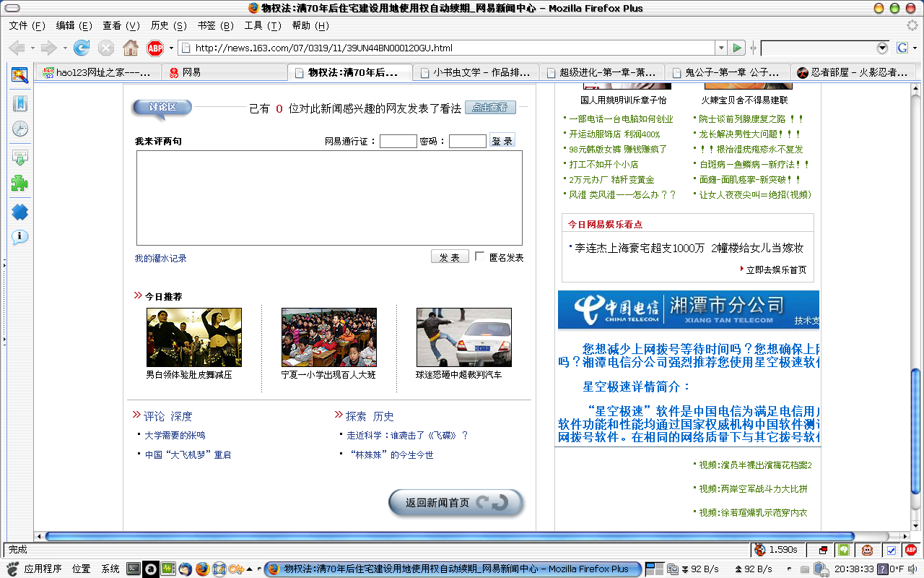
Task: Go to the Home page icon
Action: point(131,48)
